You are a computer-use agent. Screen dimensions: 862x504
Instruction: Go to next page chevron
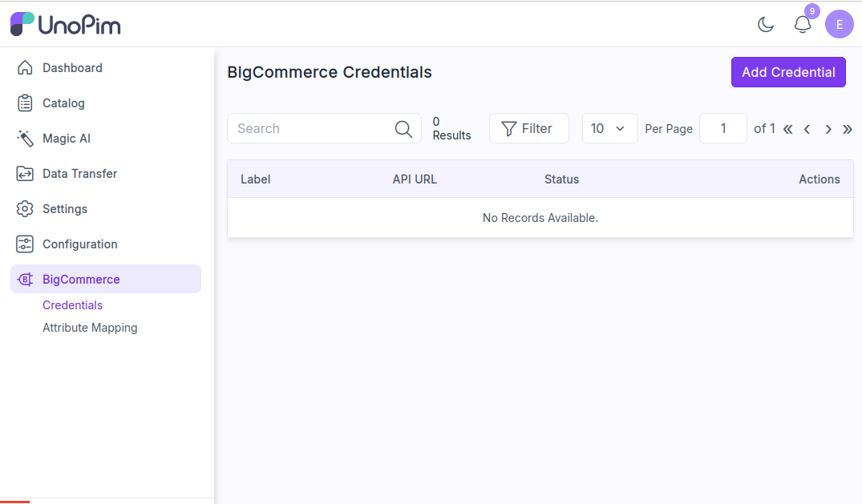828,129
